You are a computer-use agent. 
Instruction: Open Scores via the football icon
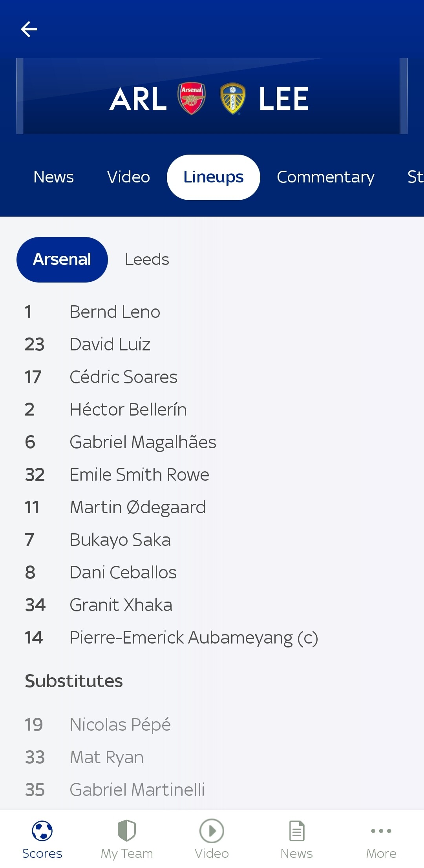coord(42,831)
